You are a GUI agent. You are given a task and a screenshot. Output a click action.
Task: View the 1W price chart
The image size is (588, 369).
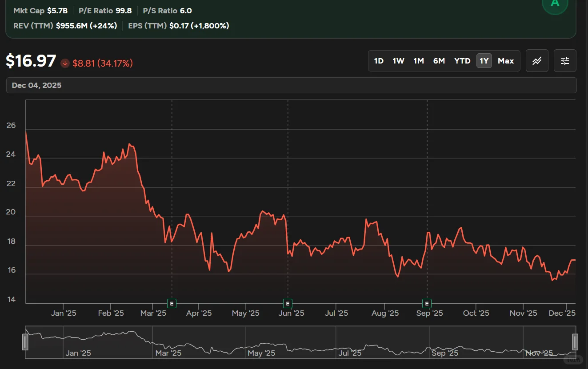[398, 61]
